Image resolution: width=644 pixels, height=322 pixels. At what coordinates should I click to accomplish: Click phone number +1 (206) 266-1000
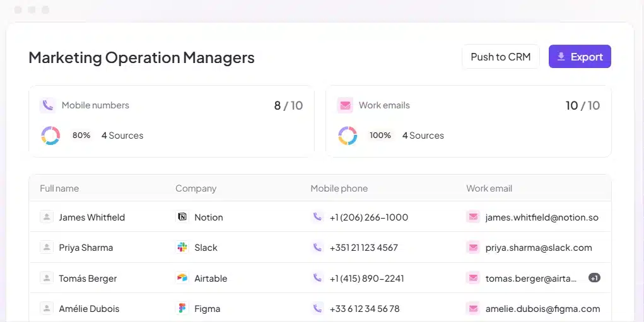[369, 217]
